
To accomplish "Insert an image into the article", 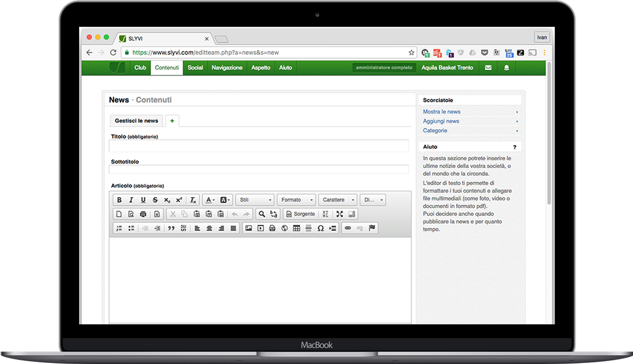I will click(x=248, y=228).
